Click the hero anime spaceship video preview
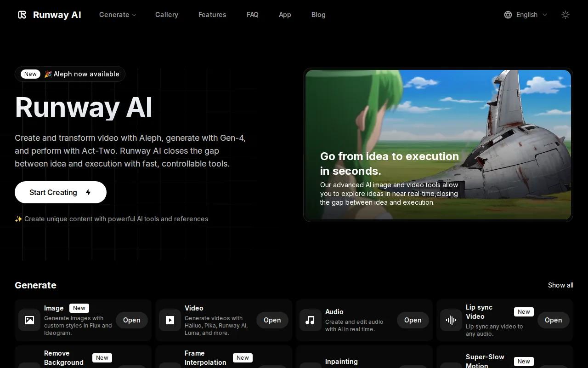The height and width of the screenshot is (368, 588). click(438, 145)
